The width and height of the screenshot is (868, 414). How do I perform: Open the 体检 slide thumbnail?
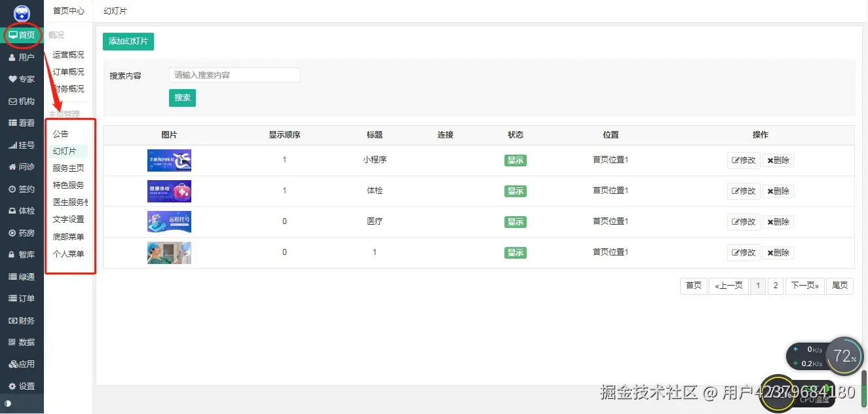coord(169,191)
